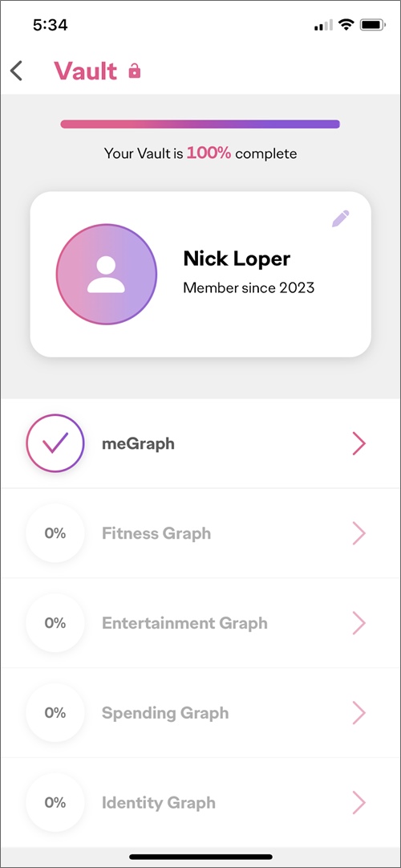The height and width of the screenshot is (868, 401).
Task: Tap the pencil edit profile icon
Action: [341, 218]
